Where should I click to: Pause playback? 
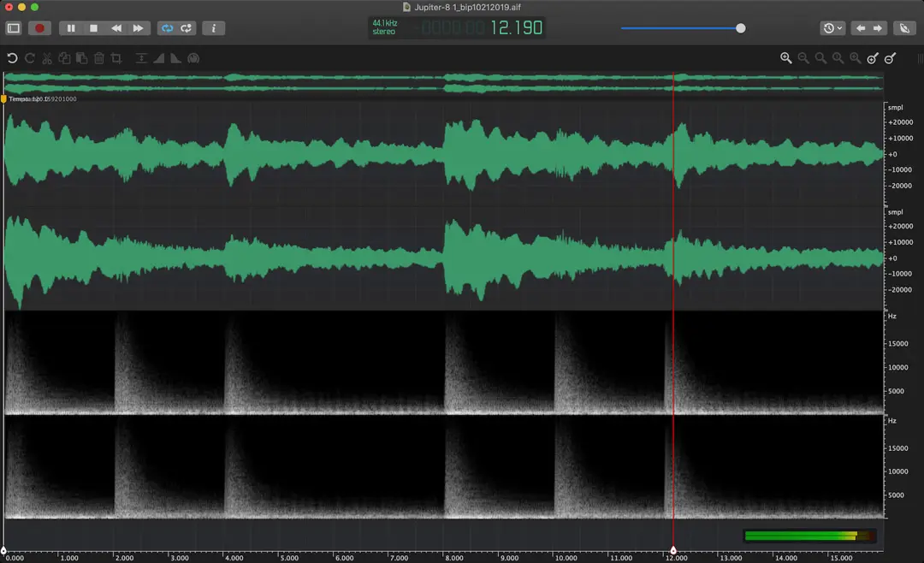click(x=71, y=28)
